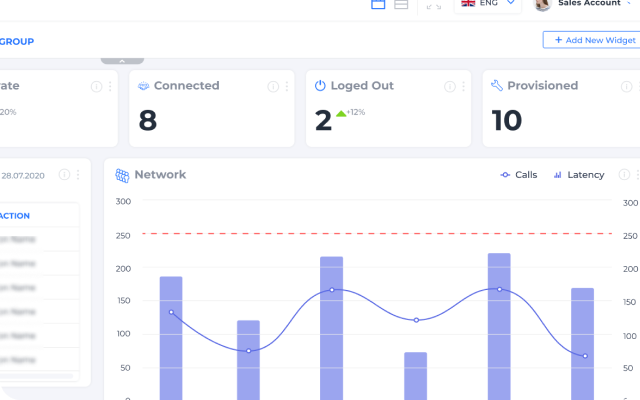Open options menu on Connected widget
This screenshot has width=640, height=400.
pyautogui.click(x=287, y=86)
